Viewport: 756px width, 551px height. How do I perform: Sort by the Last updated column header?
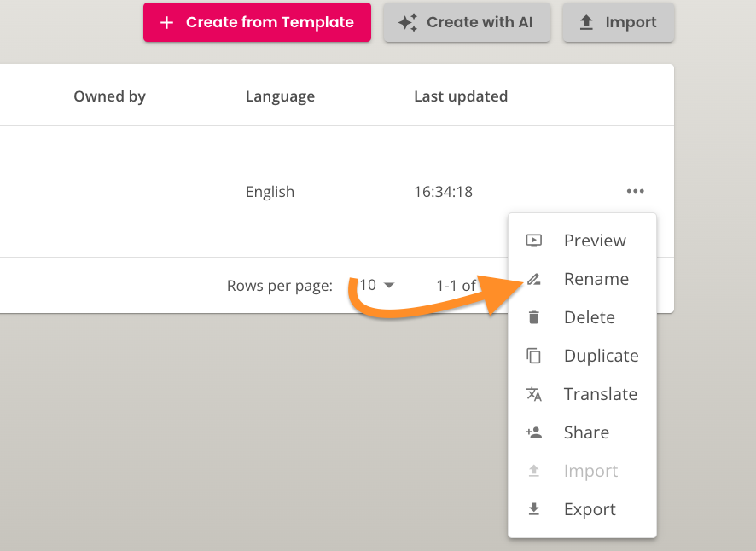coord(461,96)
